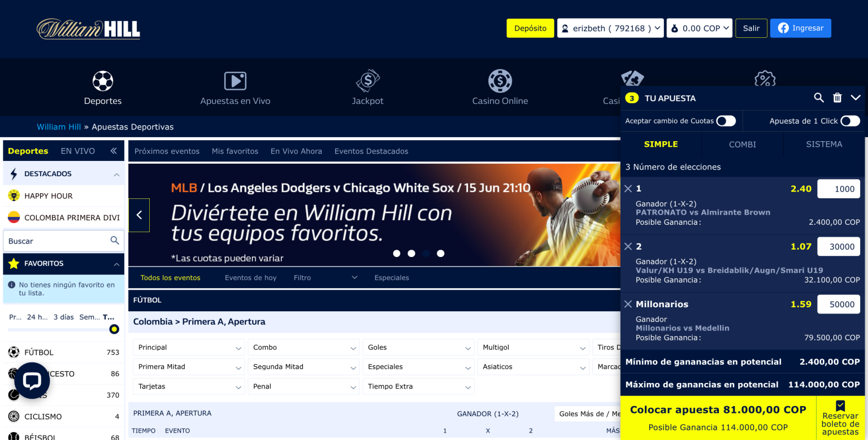The width and height of the screenshot is (868, 440).
Task: Click the FAVORITOS star icon
Action: [14, 264]
